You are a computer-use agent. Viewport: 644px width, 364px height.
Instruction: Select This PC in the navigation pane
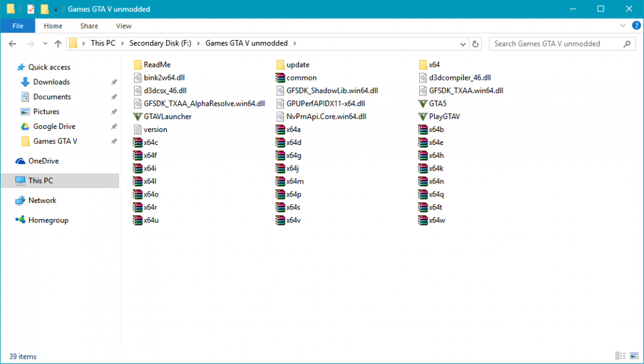61,180
